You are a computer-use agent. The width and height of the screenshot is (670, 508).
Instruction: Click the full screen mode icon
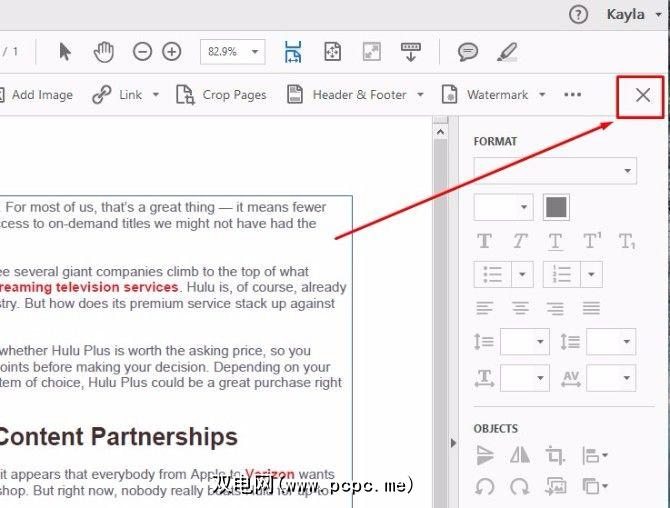(372, 52)
